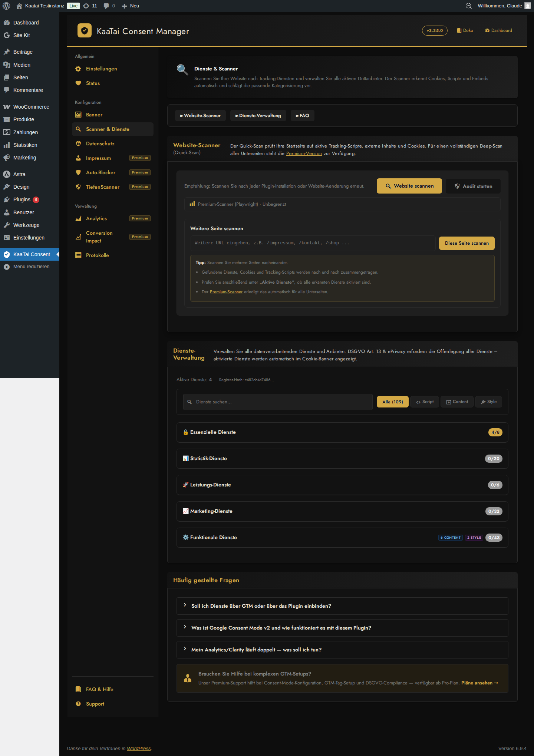Click the 6 CONTENT badge on Funktionale Dienste
Screen dimensions: 534x756
[x=451, y=538]
